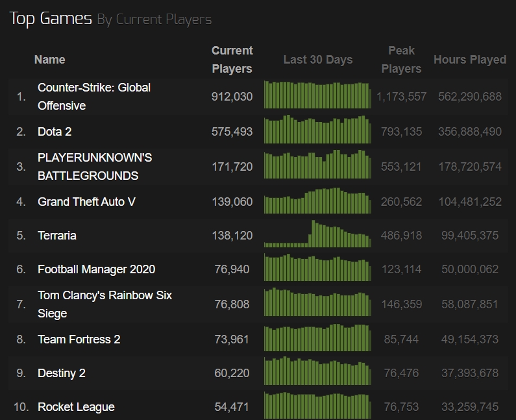Screen dimensions: 516x420
Task: Click the Last 30 Days column header
Action: tap(318, 60)
